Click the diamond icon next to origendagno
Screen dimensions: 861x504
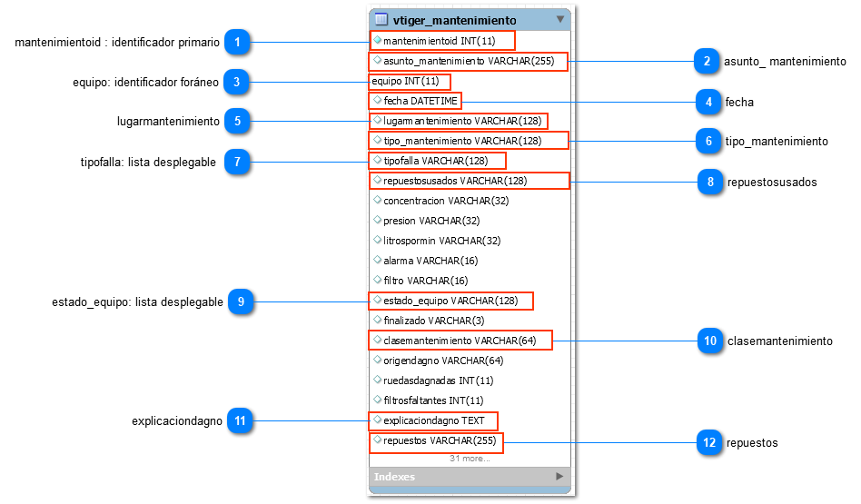click(x=377, y=360)
